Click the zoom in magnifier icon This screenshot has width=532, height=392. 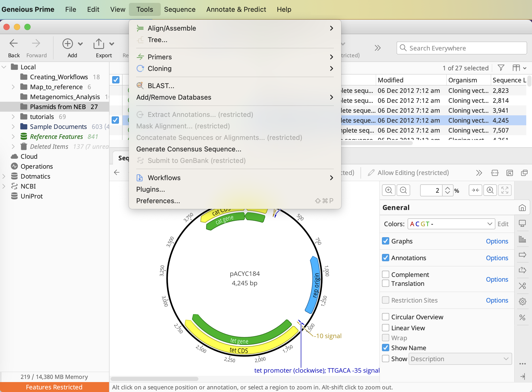388,190
